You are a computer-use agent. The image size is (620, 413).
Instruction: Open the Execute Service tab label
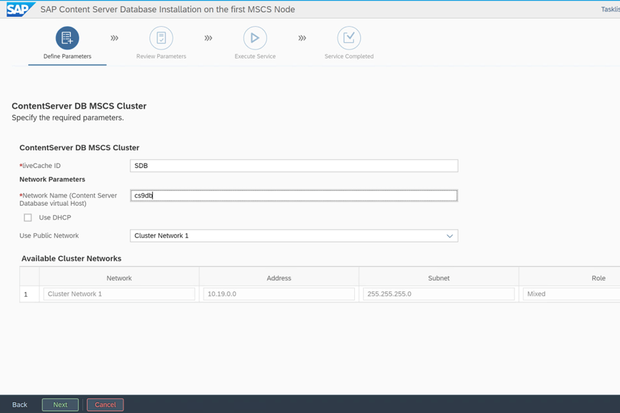255,56
